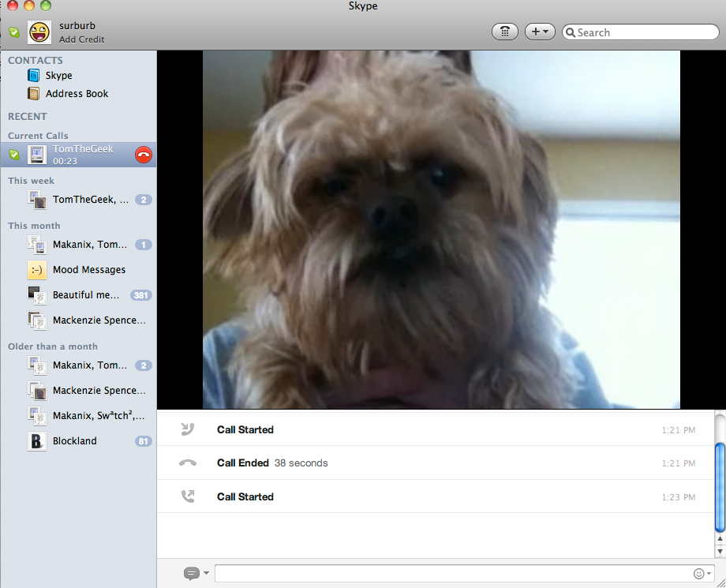The height and width of the screenshot is (588, 726).
Task: Select the Mood Messages entry
Action: [88, 270]
